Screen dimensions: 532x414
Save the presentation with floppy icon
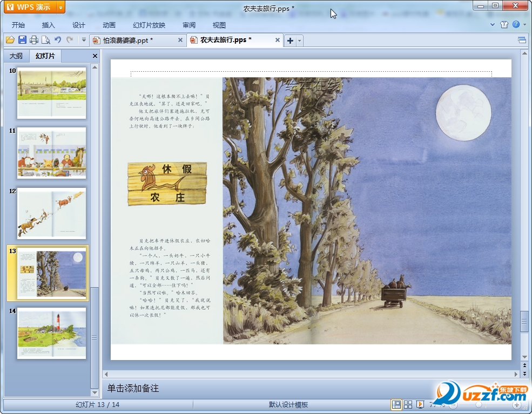tap(22, 40)
